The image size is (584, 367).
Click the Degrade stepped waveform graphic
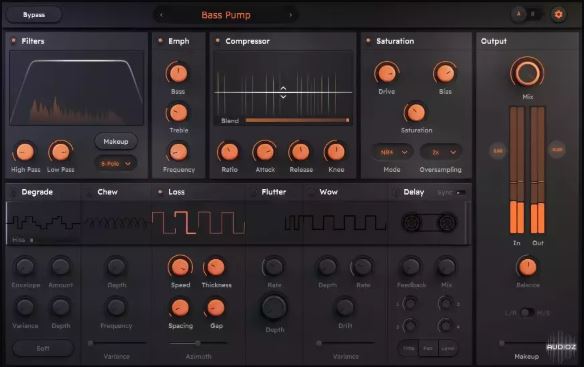tap(43, 223)
